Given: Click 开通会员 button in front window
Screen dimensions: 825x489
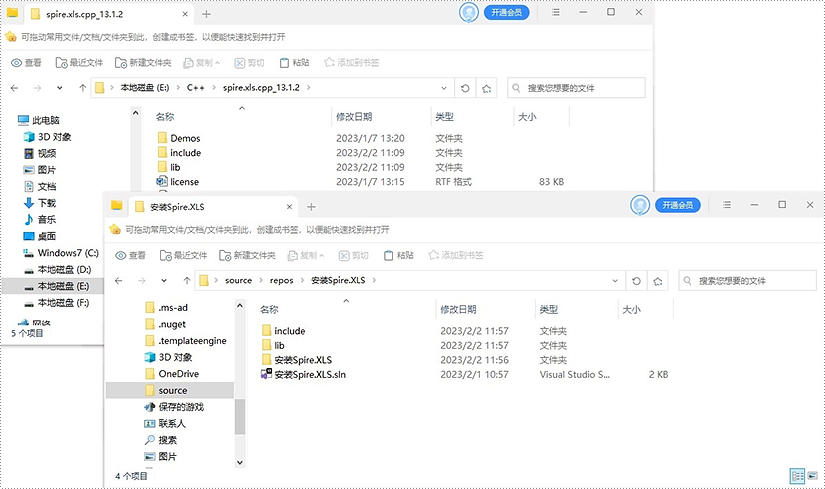Looking at the screenshot, I should (x=678, y=205).
